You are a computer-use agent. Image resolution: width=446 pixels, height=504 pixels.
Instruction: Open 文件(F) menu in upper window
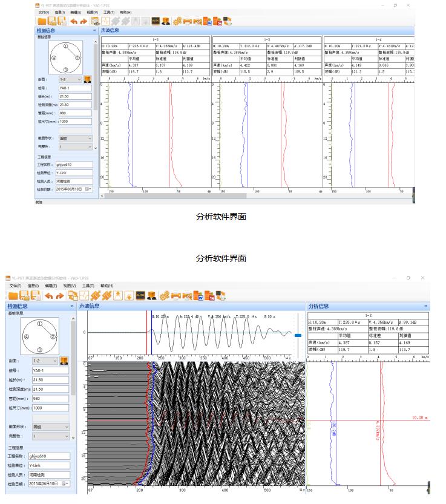click(x=44, y=12)
